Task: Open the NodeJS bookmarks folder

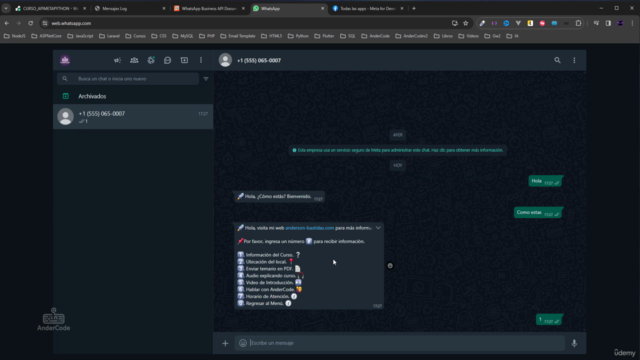Action: click(15, 36)
